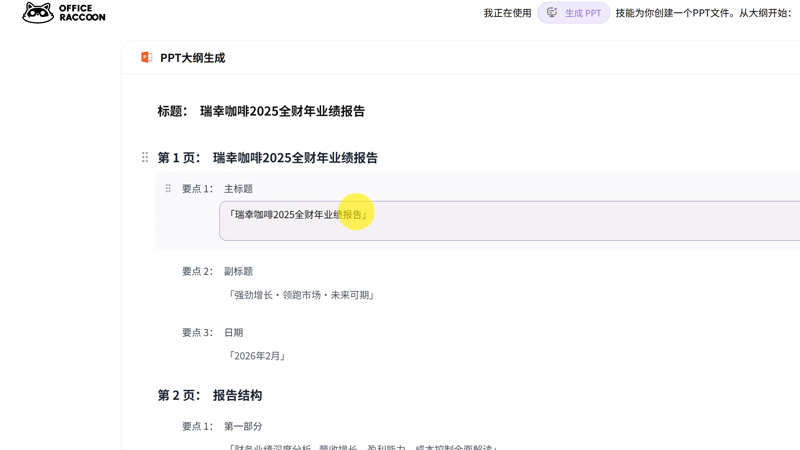This screenshot has height=450, width=800.
Task: Edit the 主标题 text field
Action: [x=509, y=220]
